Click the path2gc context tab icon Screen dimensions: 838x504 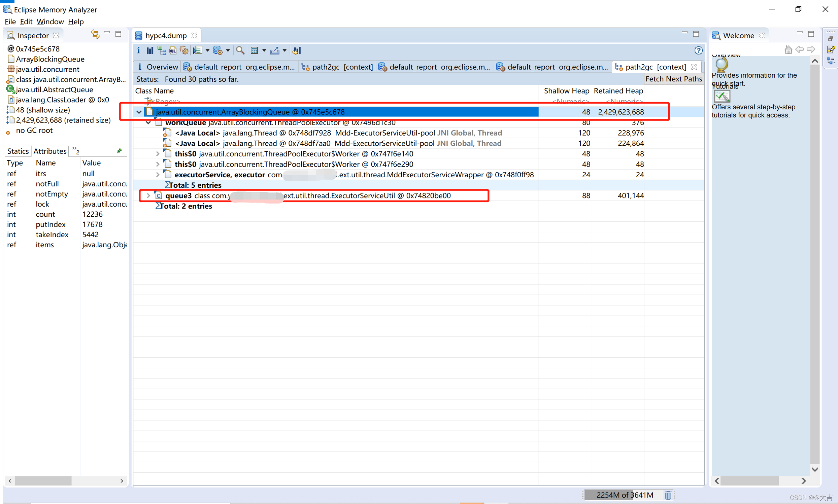[x=618, y=67]
